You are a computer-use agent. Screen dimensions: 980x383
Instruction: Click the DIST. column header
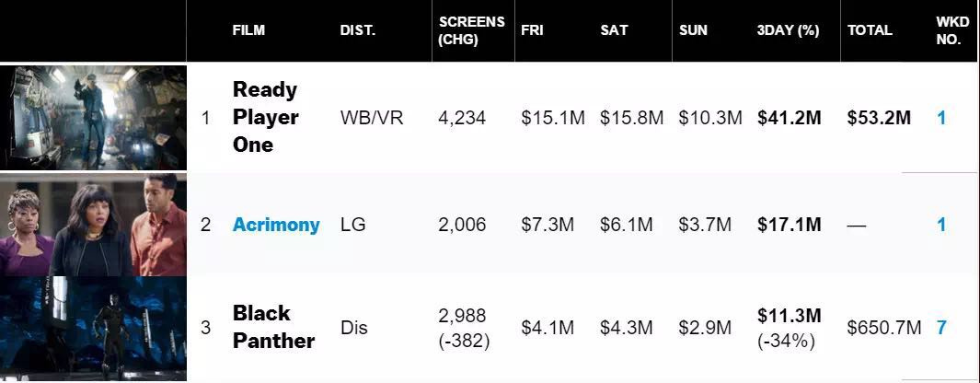coord(357,30)
